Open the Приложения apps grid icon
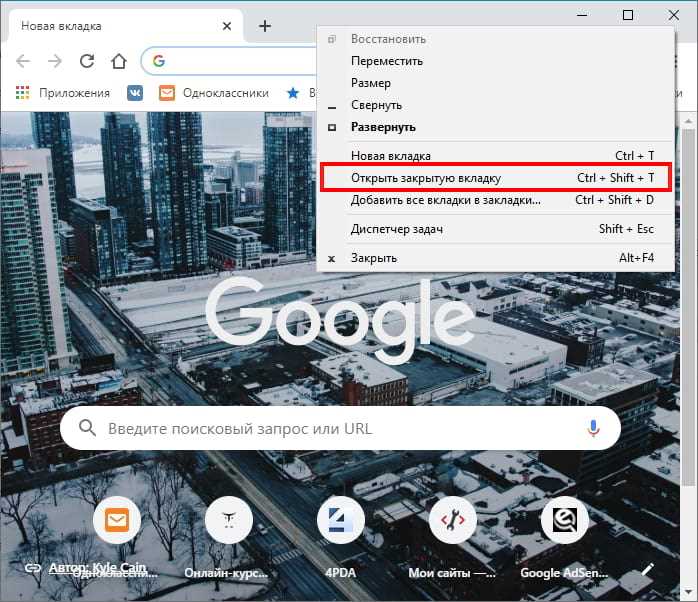 click(22, 93)
